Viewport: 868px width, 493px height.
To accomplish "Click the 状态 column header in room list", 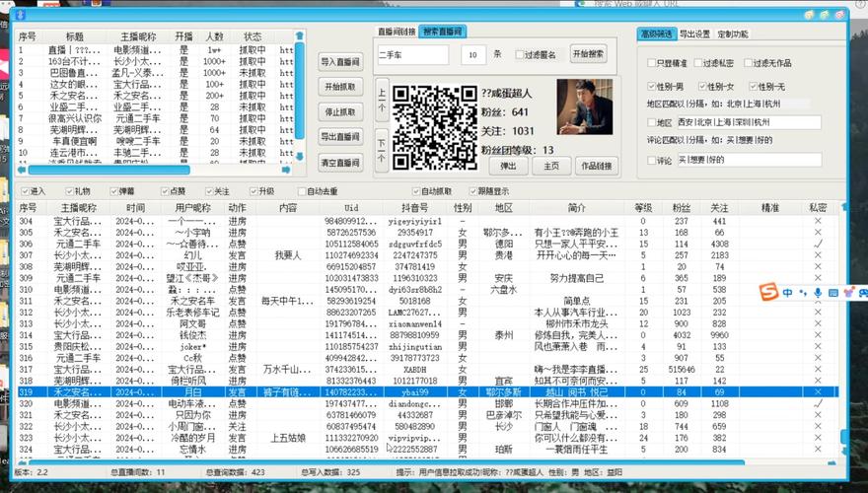I will [253, 36].
